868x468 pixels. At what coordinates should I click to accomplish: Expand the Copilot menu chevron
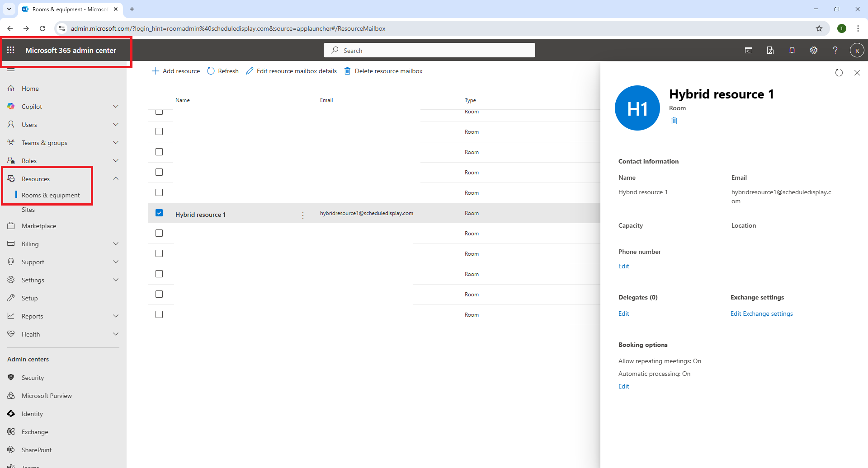pos(116,107)
